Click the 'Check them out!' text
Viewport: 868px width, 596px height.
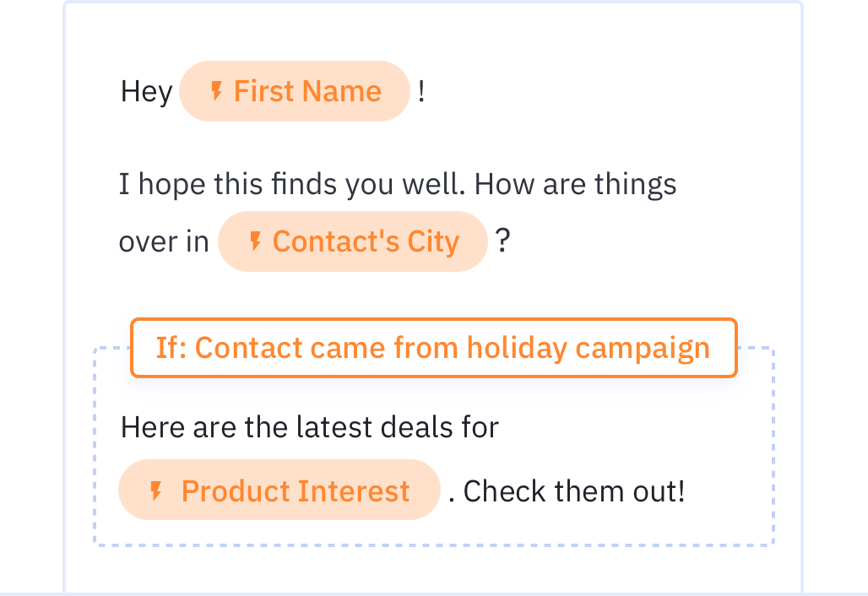(574, 491)
